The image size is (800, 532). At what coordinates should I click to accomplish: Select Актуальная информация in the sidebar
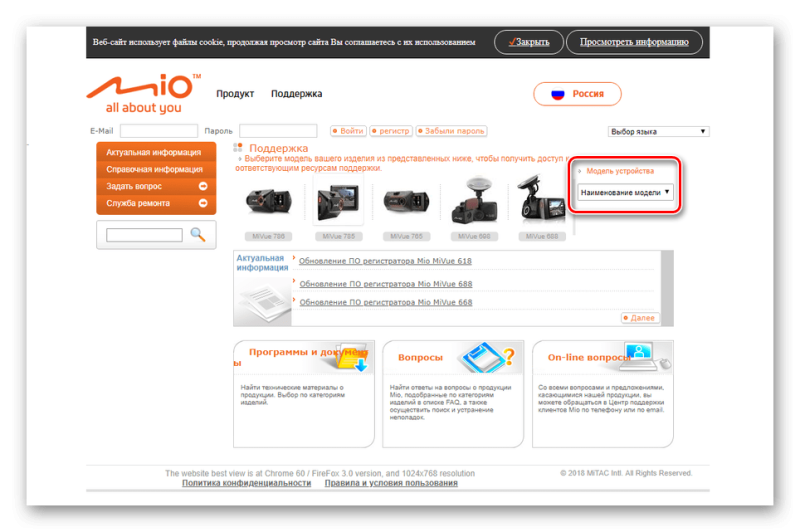[x=156, y=152]
